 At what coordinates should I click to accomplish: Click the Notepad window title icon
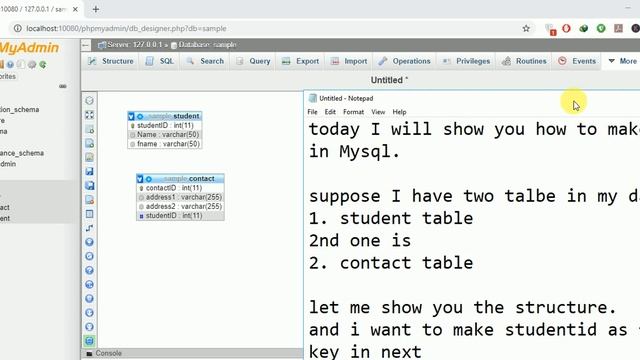(x=313, y=98)
